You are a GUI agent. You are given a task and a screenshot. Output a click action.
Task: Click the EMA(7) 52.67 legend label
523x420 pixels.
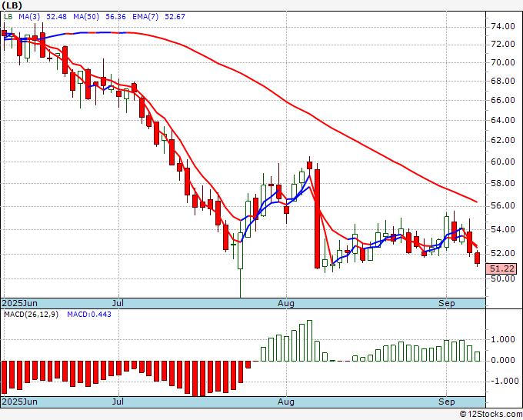pyautogui.click(x=158, y=17)
